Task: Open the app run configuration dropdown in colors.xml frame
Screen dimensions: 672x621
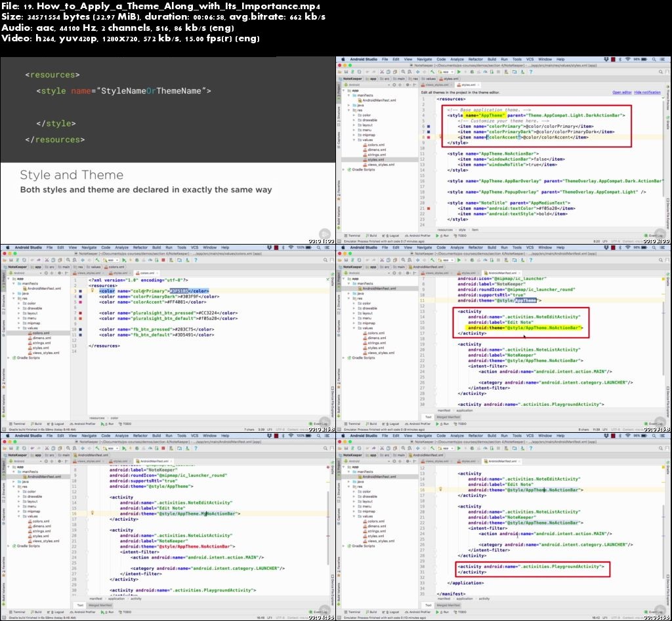Action: pos(110,260)
